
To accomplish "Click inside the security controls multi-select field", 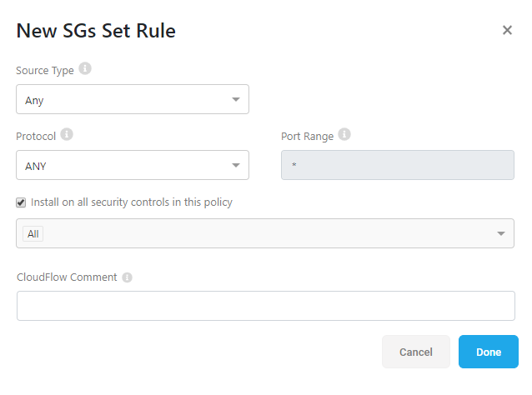I will pos(265,233).
